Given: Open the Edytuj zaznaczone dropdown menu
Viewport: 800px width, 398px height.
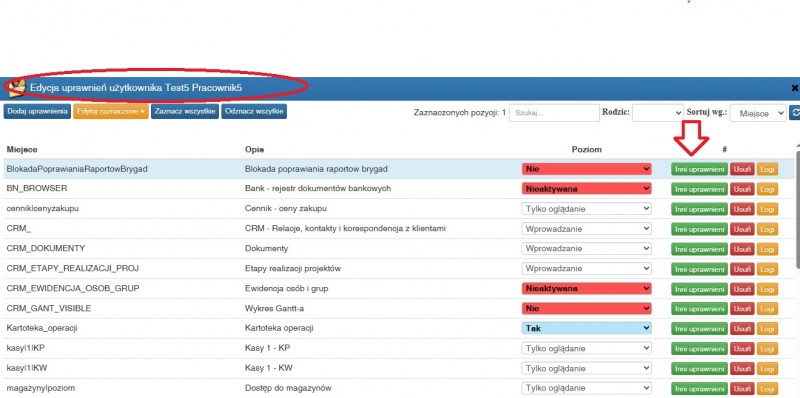Looking at the screenshot, I should 111,112.
